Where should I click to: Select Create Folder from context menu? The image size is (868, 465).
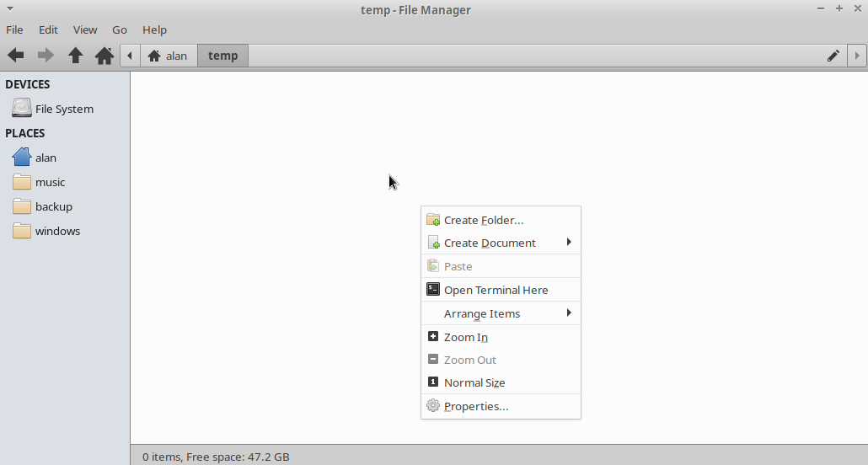click(484, 220)
